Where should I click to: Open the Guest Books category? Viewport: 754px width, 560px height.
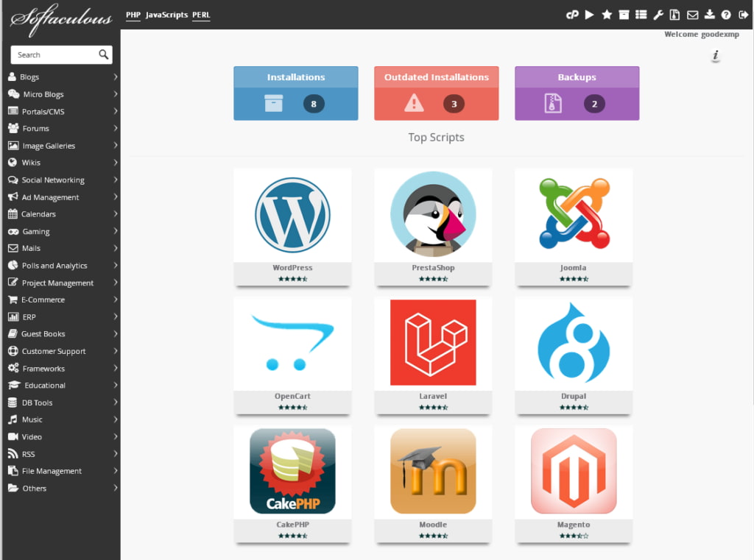[x=62, y=333]
